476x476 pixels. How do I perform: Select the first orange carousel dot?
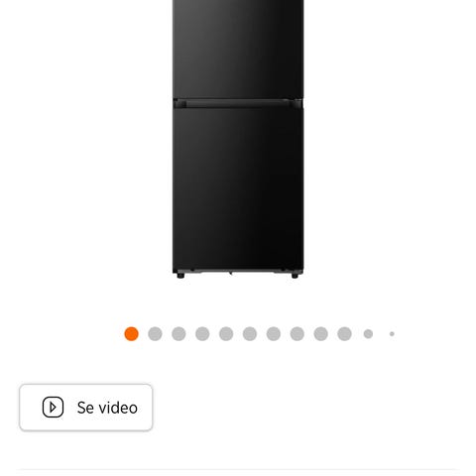tap(131, 334)
